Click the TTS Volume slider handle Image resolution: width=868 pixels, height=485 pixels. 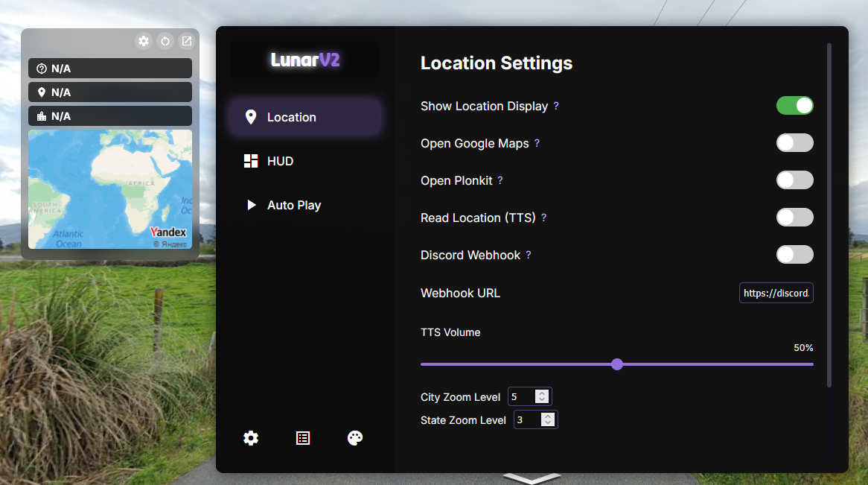pos(617,364)
